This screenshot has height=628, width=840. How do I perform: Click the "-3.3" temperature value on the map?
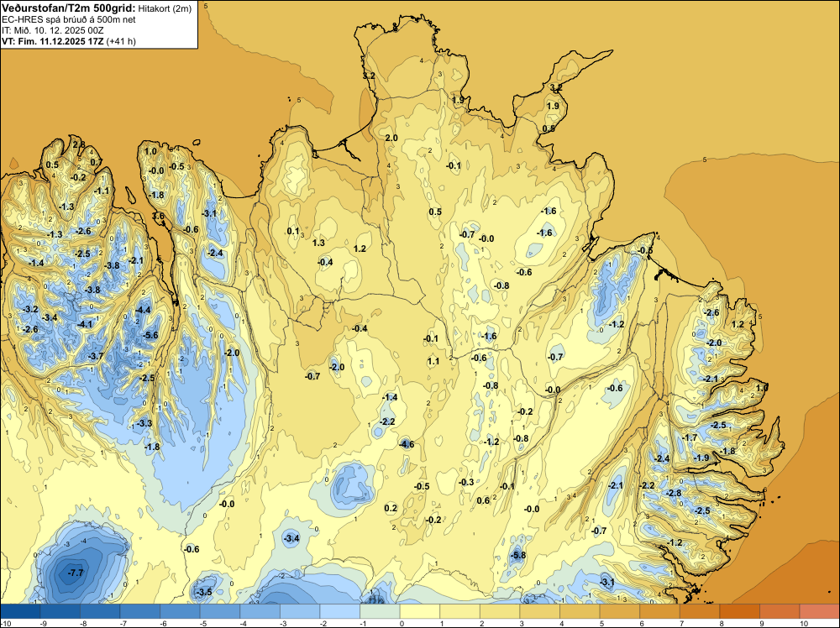pyautogui.click(x=144, y=423)
